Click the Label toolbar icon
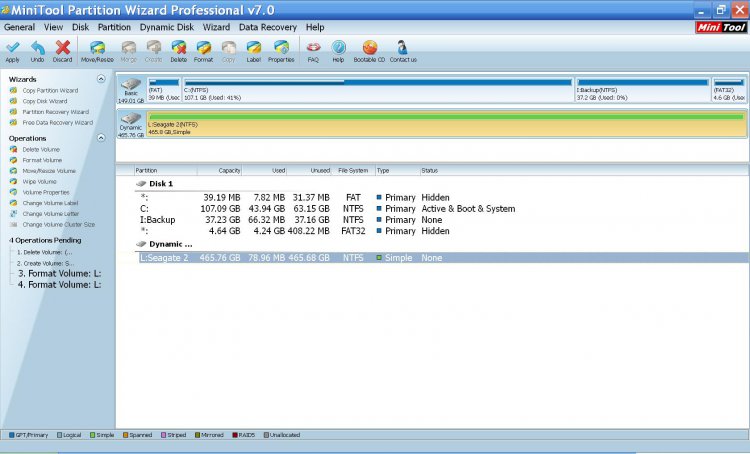The height and width of the screenshot is (454, 750). (253, 50)
